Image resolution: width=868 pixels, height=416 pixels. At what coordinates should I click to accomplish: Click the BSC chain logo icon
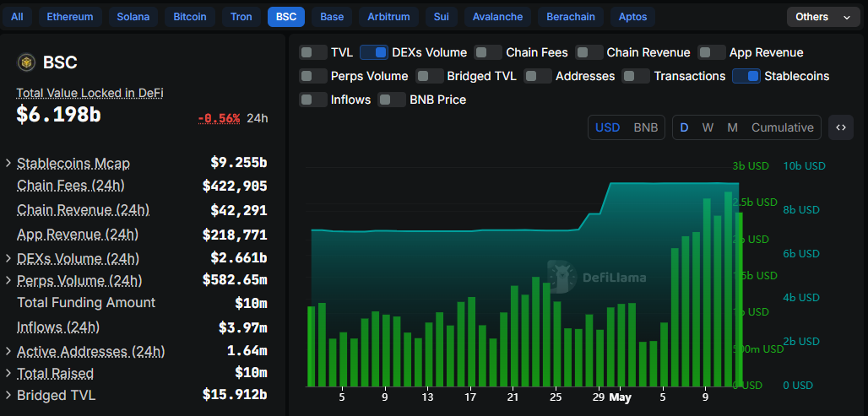coord(27,62)
